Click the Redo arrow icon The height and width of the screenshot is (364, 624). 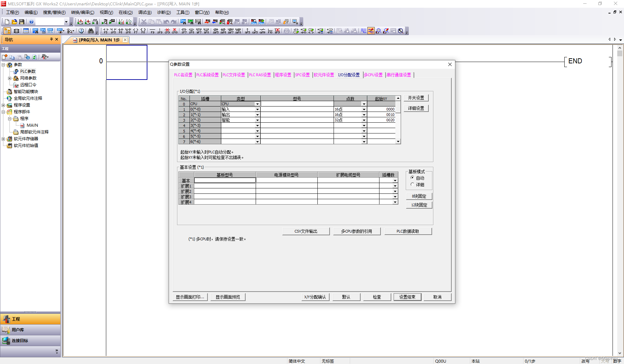[x=174, y=22]
